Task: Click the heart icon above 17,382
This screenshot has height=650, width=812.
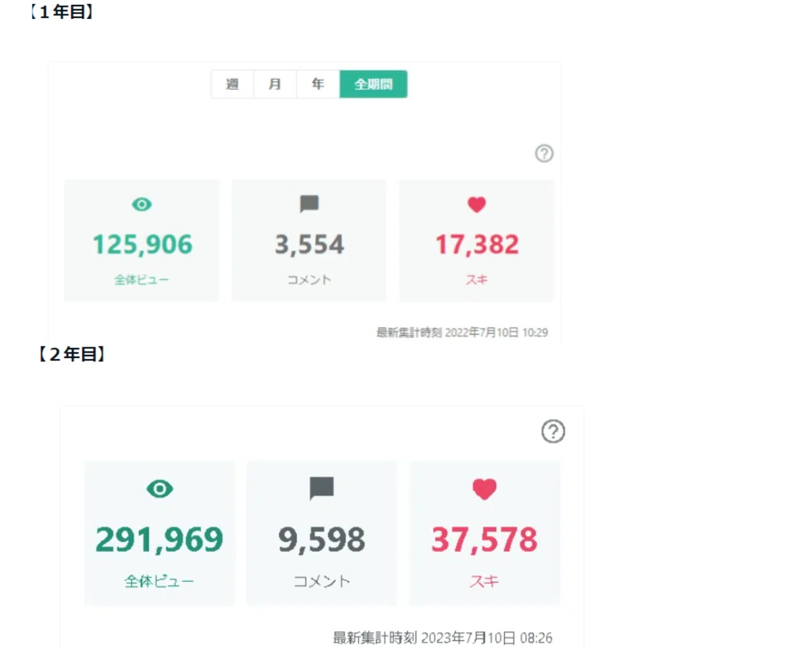Action: 477,204
